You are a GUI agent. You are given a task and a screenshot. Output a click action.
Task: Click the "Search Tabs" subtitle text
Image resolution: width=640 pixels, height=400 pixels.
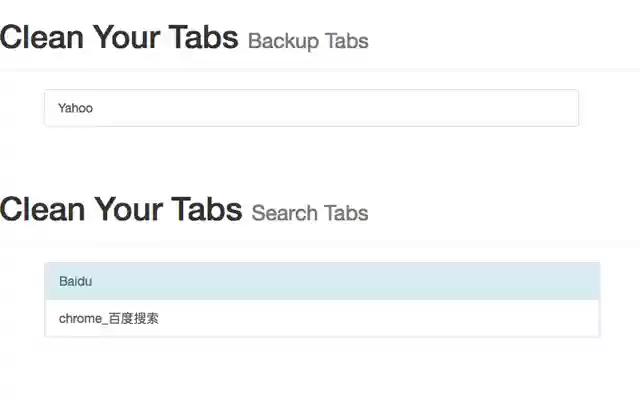click(x=310, y=213)
